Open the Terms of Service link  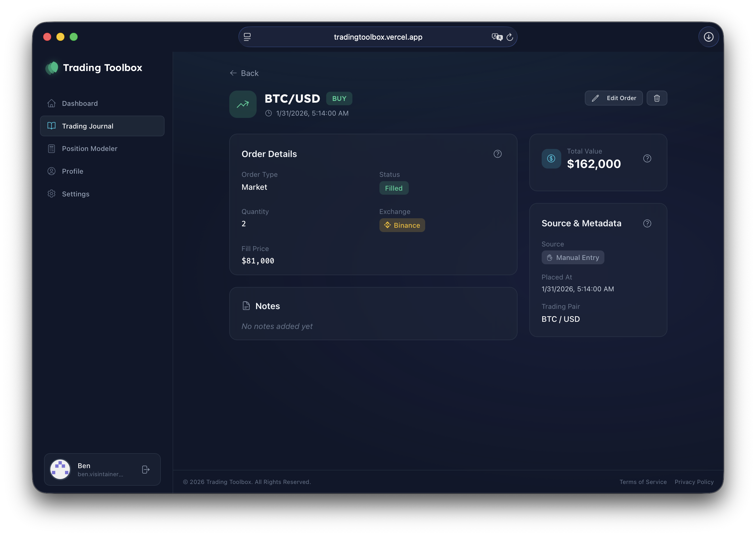click(x=643, y=482)
